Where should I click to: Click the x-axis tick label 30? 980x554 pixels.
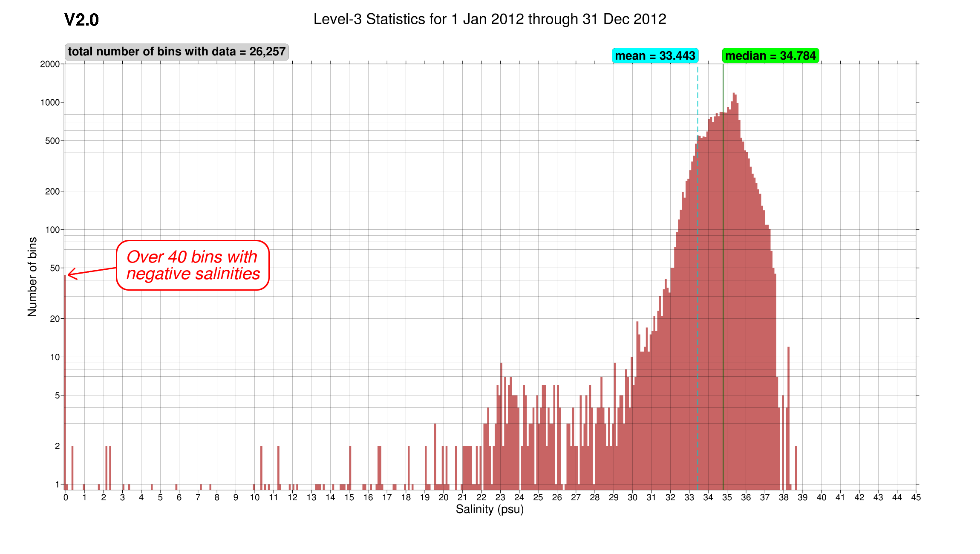(632, 497)
